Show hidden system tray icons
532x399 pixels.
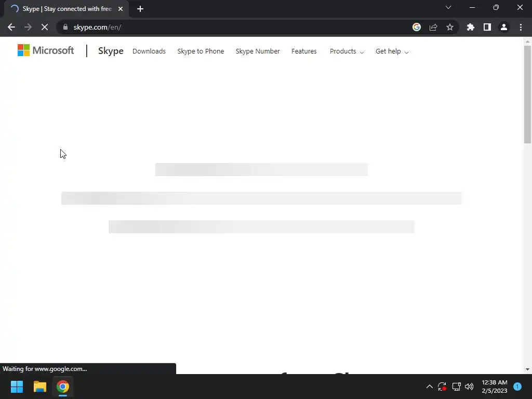[x=430, y=387]
